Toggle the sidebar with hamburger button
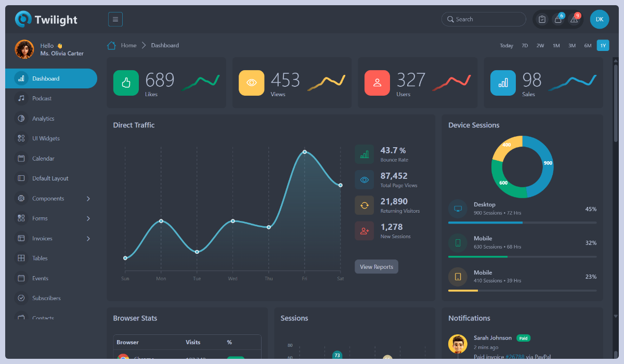Screen dimensions: 624x364 [115, 19]
